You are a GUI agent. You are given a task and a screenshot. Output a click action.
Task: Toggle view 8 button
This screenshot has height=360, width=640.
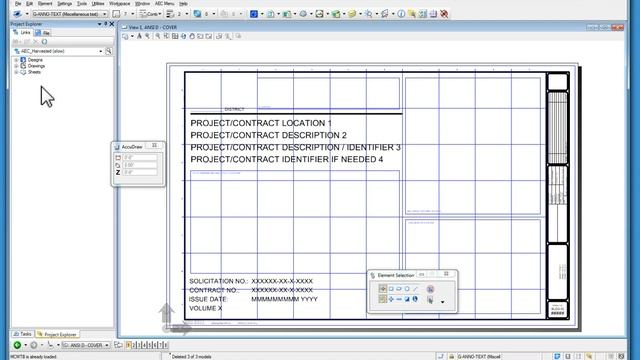point(165,345)
